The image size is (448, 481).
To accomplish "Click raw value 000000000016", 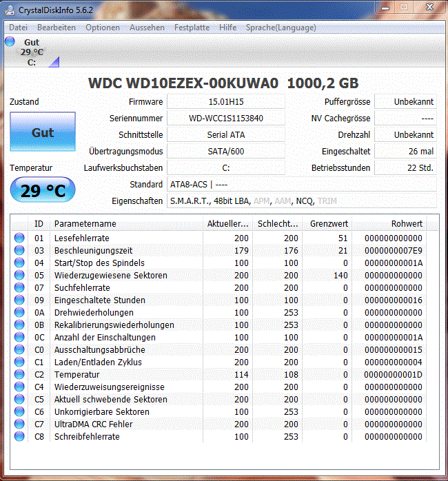I will tap(394, 300).
